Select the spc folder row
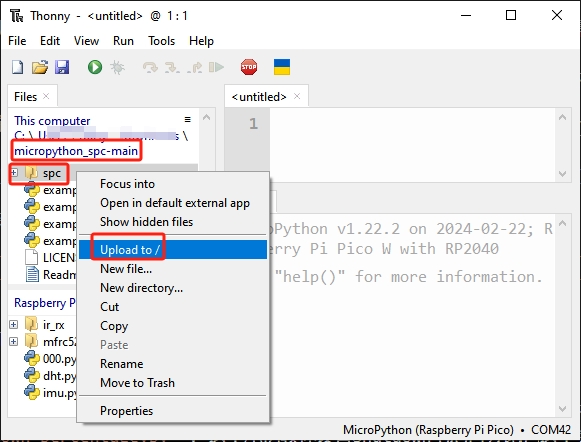The image size is (581, 442). (52, 173)
